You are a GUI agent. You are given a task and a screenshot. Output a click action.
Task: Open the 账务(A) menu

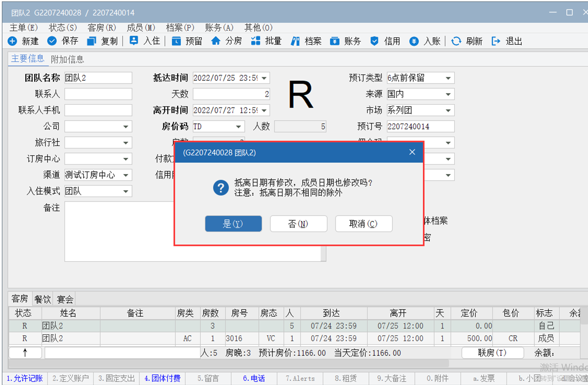click(220, 28)
